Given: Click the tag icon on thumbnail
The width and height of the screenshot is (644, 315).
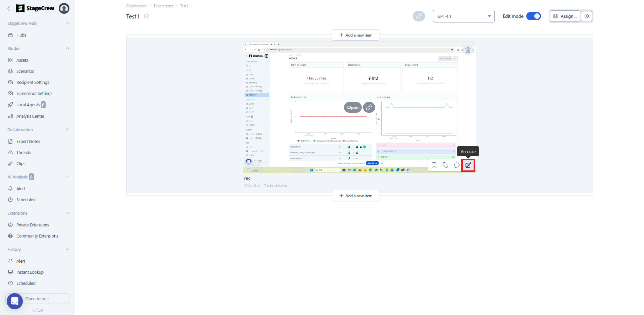Looking at the screenshot, I should tap(445, 165).
